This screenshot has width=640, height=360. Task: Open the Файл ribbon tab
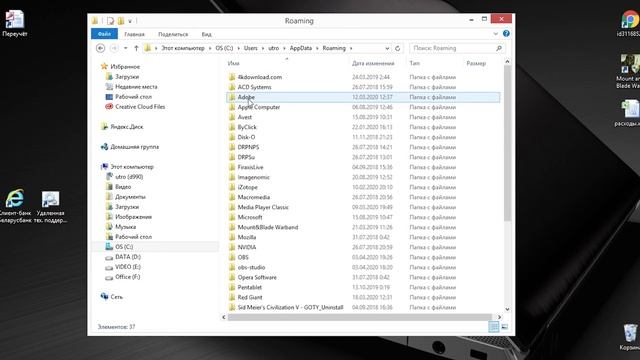coord(104,34)
